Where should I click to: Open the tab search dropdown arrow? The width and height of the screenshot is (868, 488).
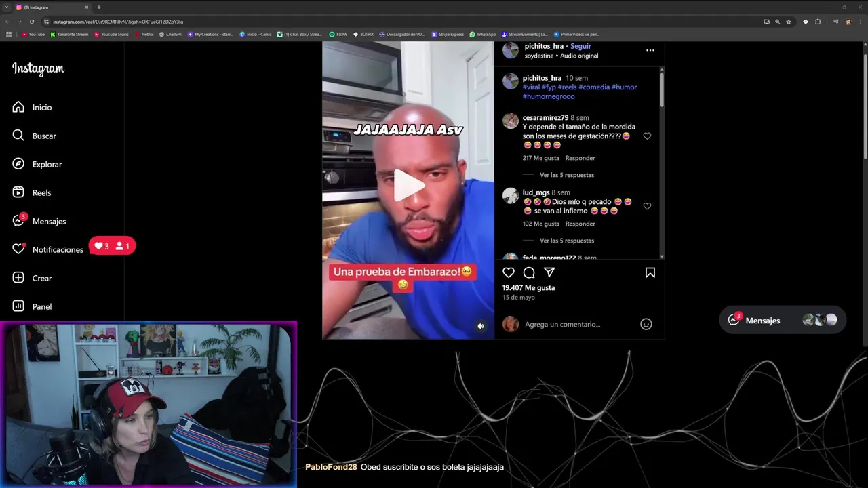5,7
